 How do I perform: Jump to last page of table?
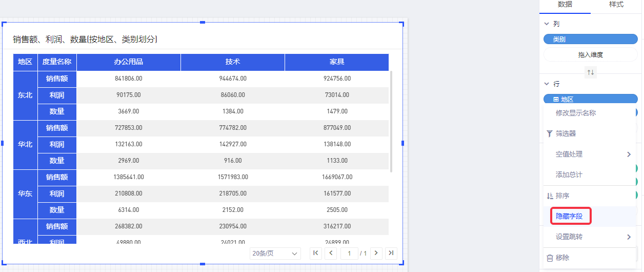[391, 253]
